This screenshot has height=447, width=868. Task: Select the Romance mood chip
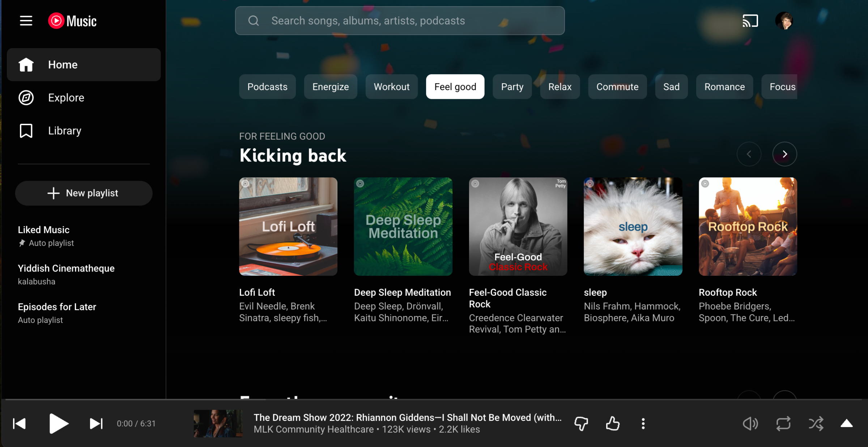(724, 87)
